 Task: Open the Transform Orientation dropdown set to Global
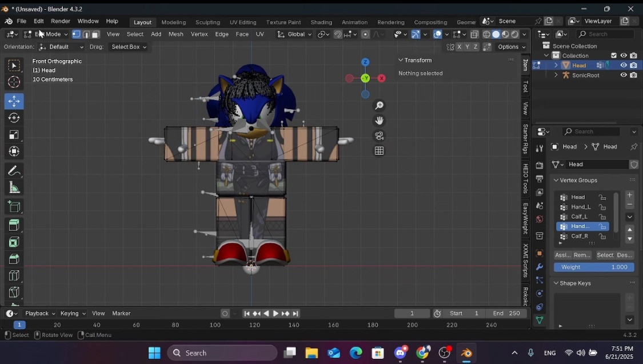click(x=295, y=34)
